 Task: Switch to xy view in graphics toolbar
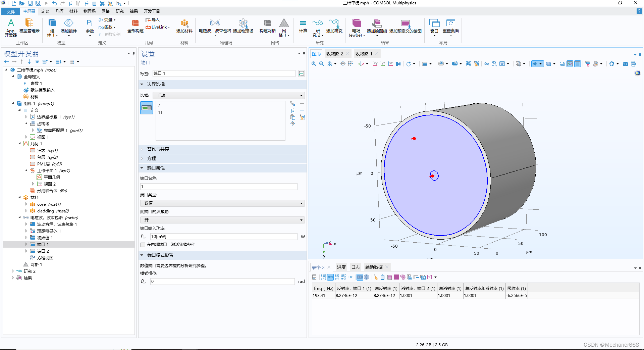(375, 64)
